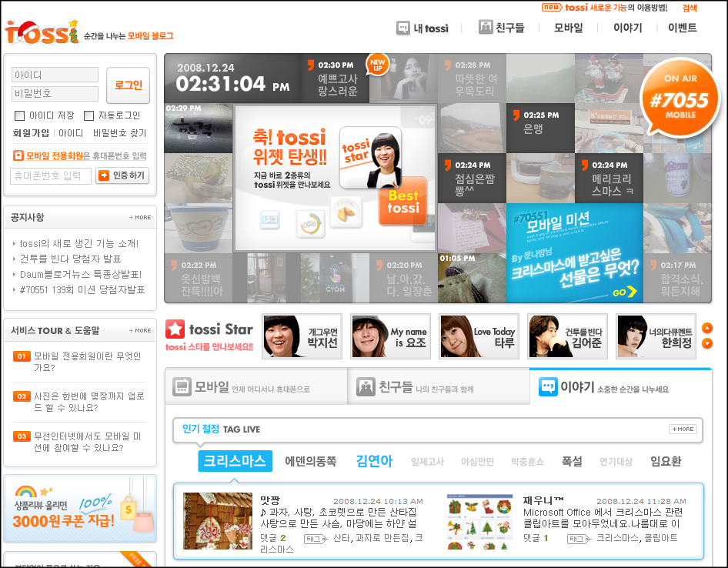The image size is (728, 568).
Task: Open the 02:30 PM 예쁘고사랑스러운 tile
Action: pos(336,79)
